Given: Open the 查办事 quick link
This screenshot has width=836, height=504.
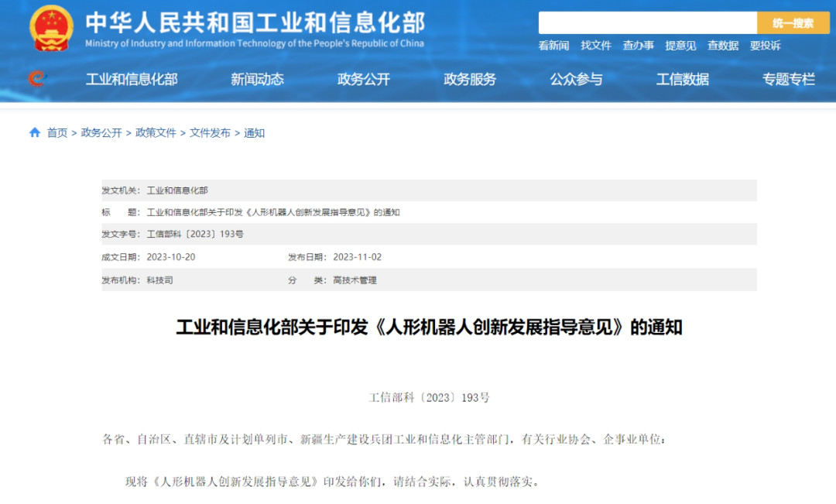Looking at the screenshot, I should pyautogui.click(x=638, y=46).
